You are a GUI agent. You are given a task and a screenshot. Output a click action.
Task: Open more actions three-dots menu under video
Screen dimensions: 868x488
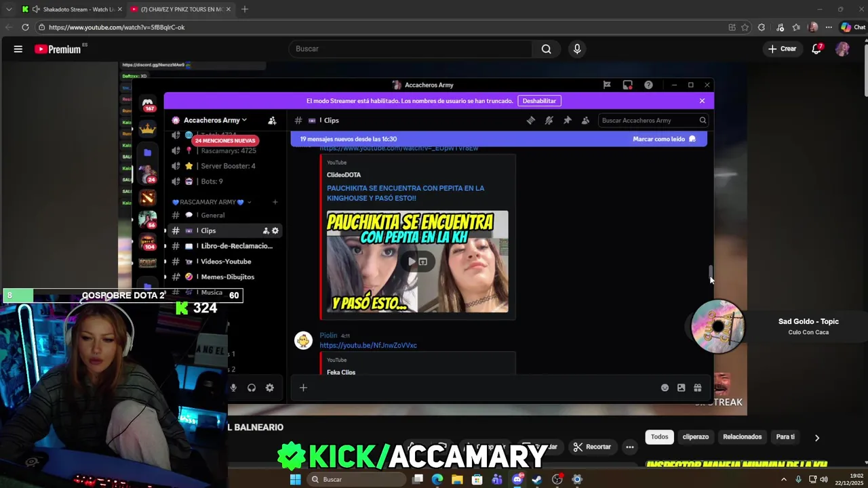pyautogui.click(x=630, y=447)
